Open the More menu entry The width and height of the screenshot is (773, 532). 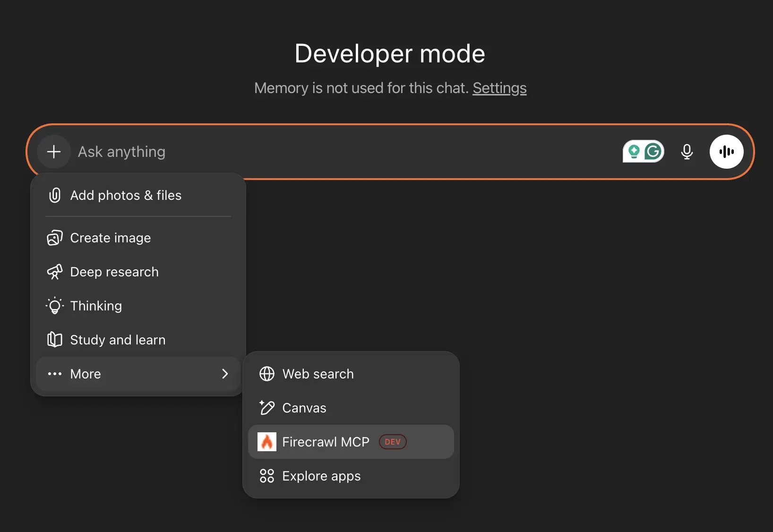point(138,374)
